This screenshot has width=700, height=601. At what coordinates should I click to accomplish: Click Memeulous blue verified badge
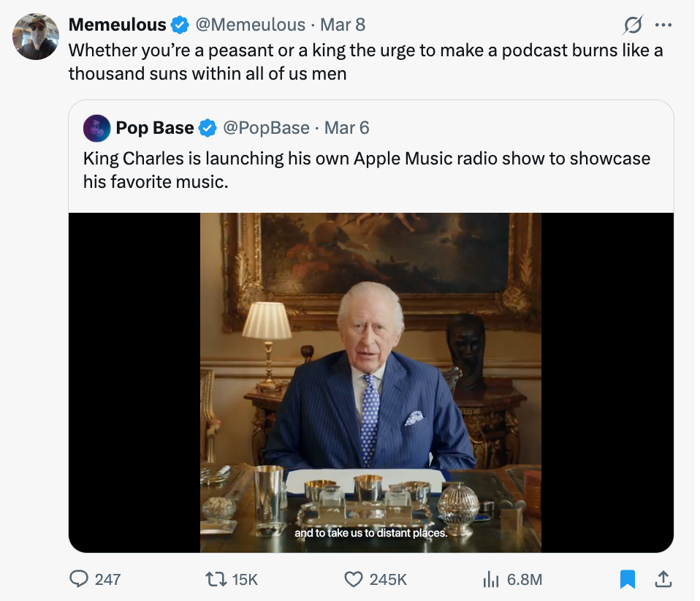click(x=179, y=25)
